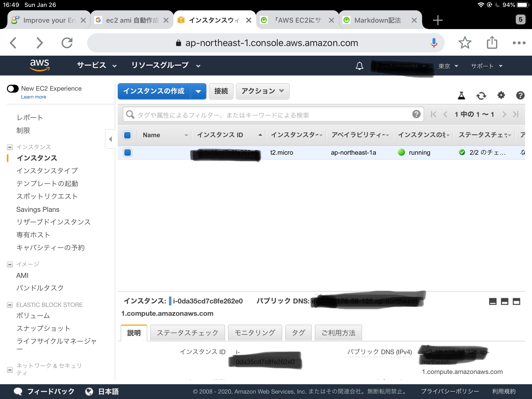Collapse the ELASTIC BLOCK STORE section
This screenshot has height=399, width=532.
[x=10, y=305]
